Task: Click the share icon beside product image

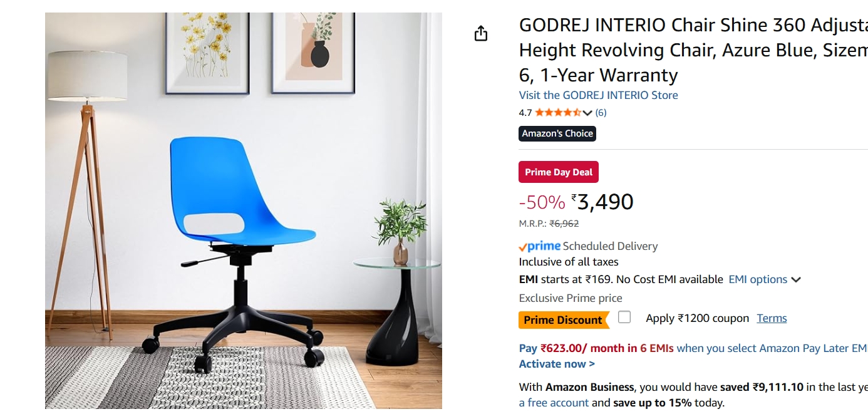Action: (480, 33)
